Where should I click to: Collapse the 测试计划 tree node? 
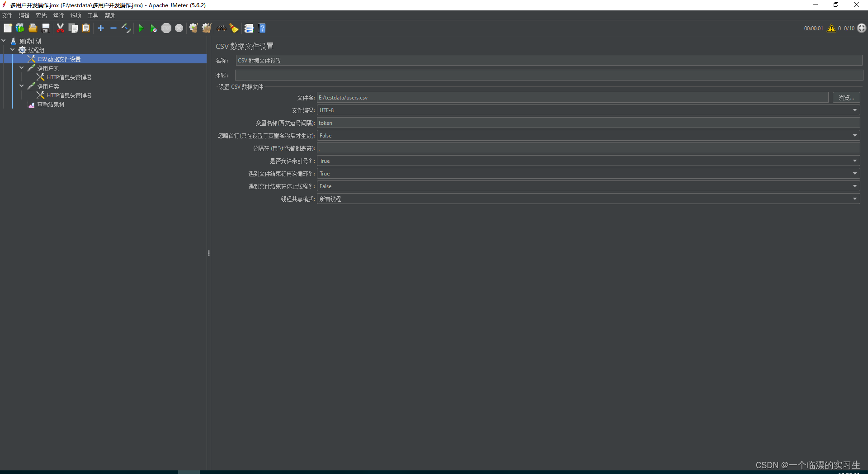click(x=4, y=41)
